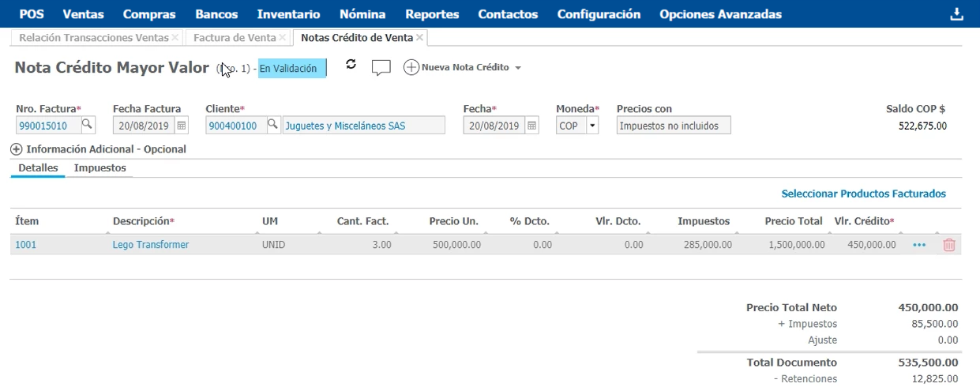Close the Factura de Venta tab

pyautogui.click(x=282, y=38)
